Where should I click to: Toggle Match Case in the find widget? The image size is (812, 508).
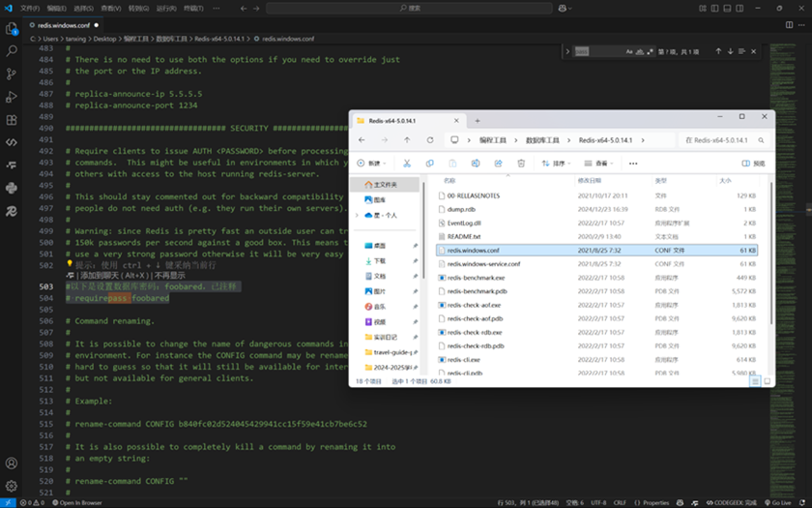tap(629, 51)
